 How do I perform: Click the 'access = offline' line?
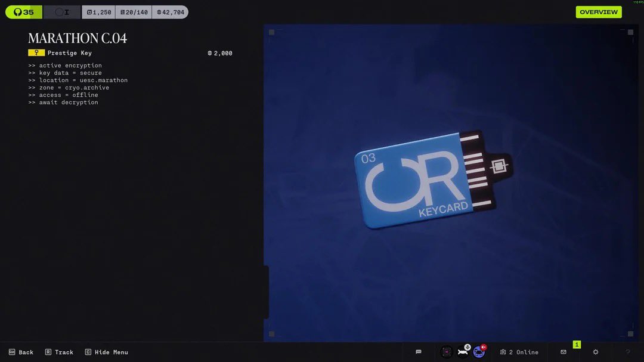[x=63, y=95]
